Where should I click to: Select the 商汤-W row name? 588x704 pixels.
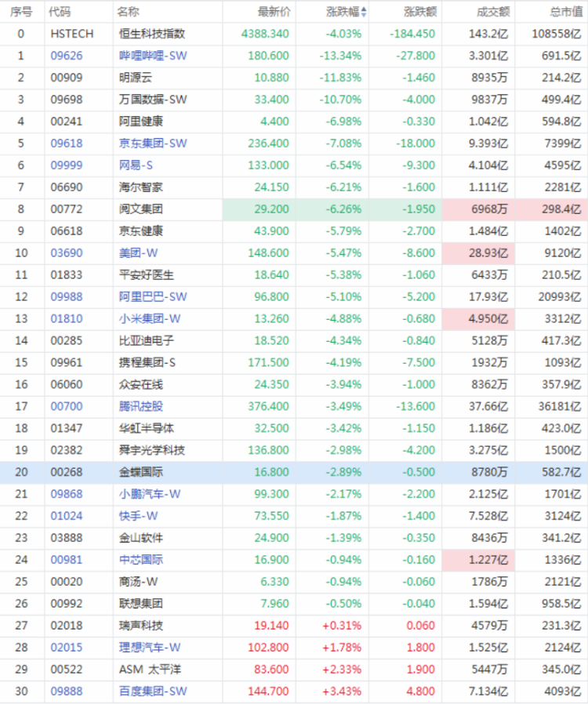pos(139,582)
